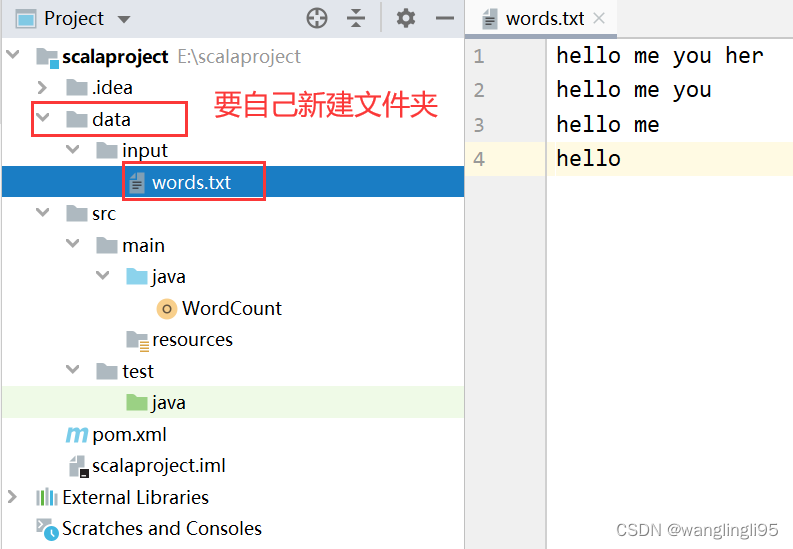793x549 pixels.
Task: Hide the Project panel with minus icon
Action: click(445, 19)
